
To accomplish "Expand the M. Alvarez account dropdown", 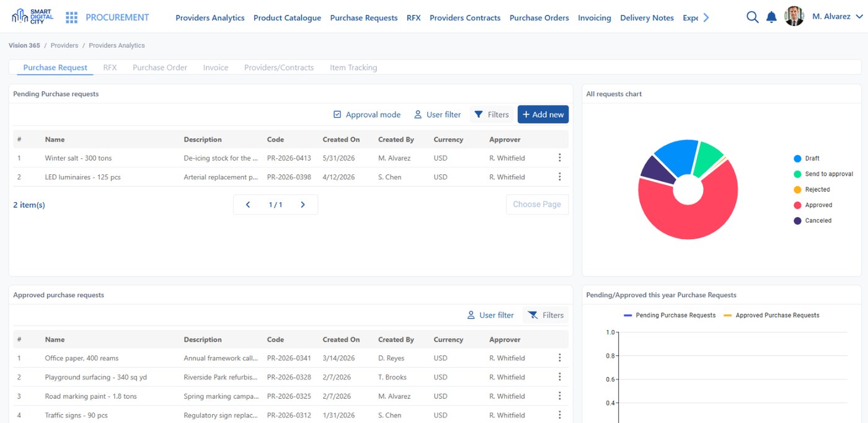I will pos(859,17).
